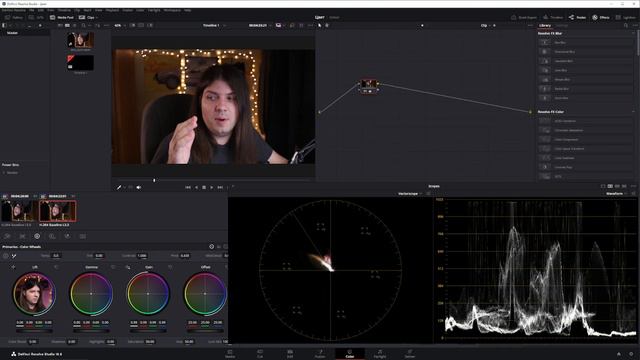The height and width of the screenshot is (360, 640).
Task: Open the Waveform scope dropdown
Action: point(617,193)
